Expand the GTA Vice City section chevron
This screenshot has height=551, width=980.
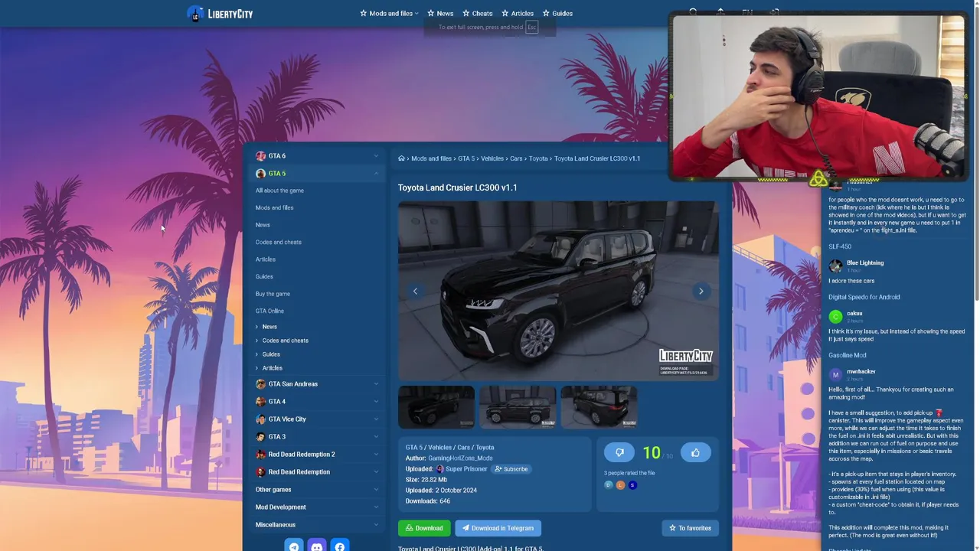click(x=376, y=419)
